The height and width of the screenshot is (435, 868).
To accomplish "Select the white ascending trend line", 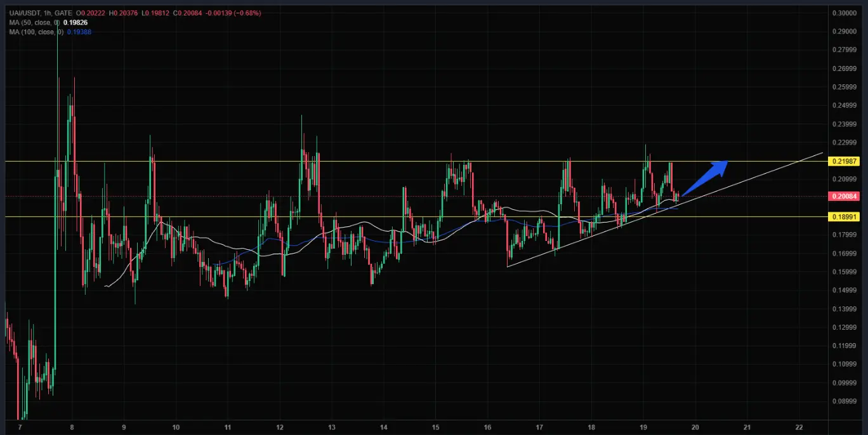I will tap(664, 210).
